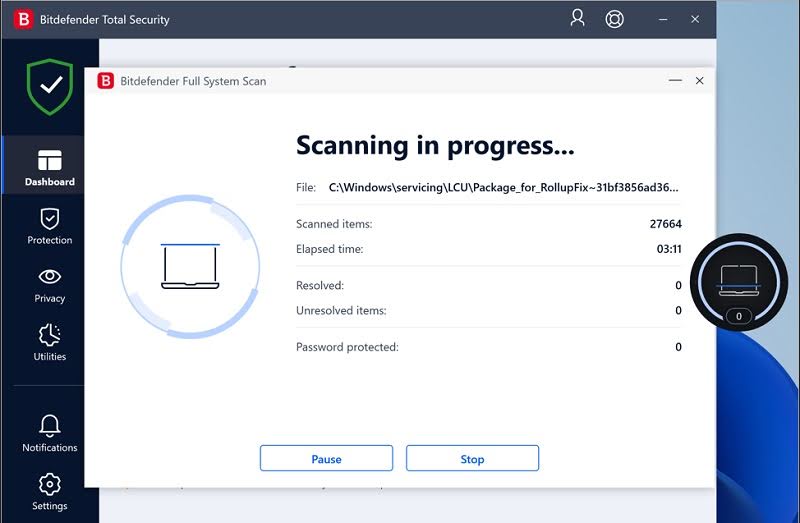The image size is (800, 523).
Task: Select the Dashboard tab in sidebar
Action: pyautogui.click(x=49, y=168)
